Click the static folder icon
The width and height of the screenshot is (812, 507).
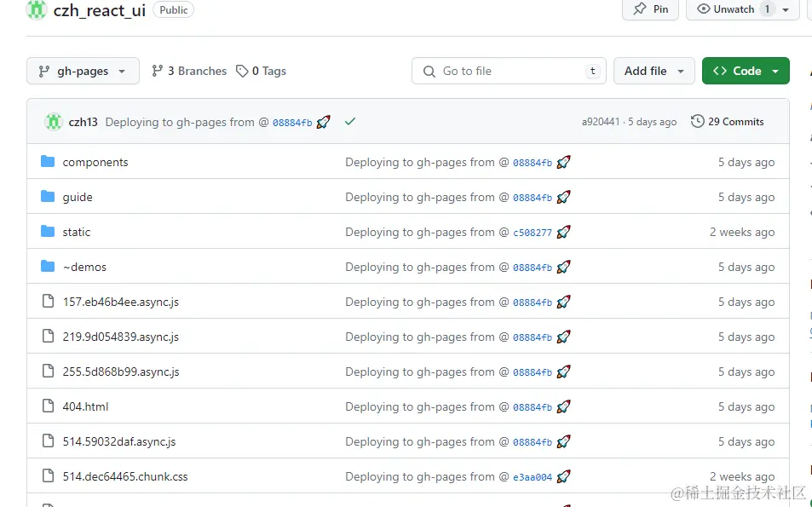[48, 231]
